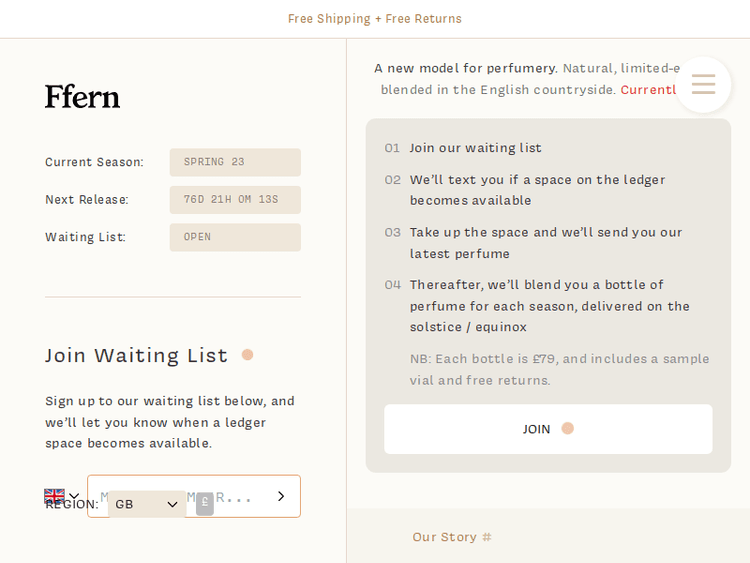This screenshot has height=563, width=750.
Task: Click the red Currently link text
Action: pos(649,90)
